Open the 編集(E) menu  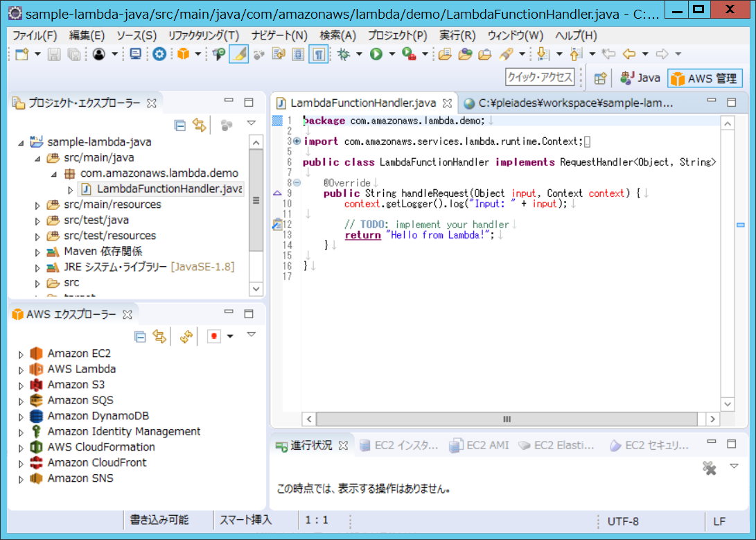pos(87,35)
